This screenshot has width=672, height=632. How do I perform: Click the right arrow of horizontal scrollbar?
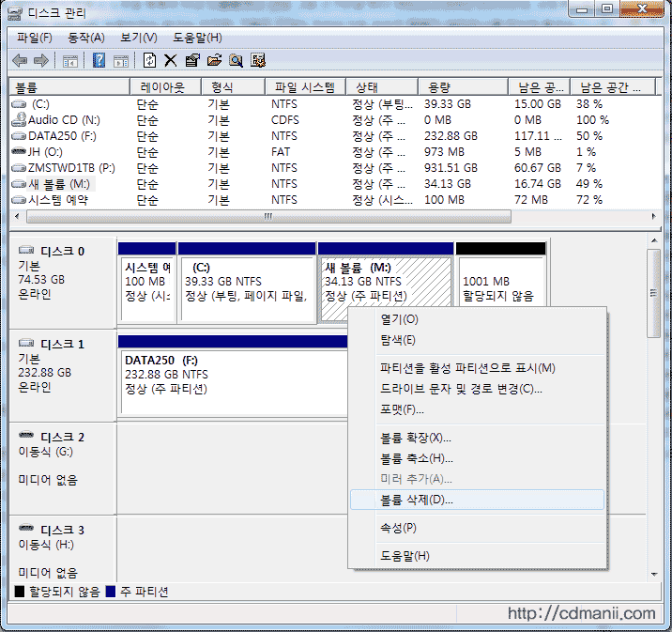[x=653, y=217]
